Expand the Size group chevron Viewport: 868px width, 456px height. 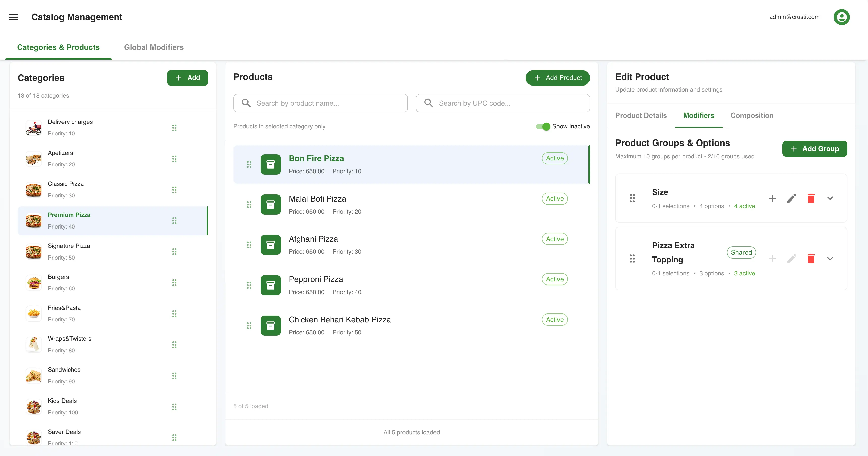pos(830,198)
